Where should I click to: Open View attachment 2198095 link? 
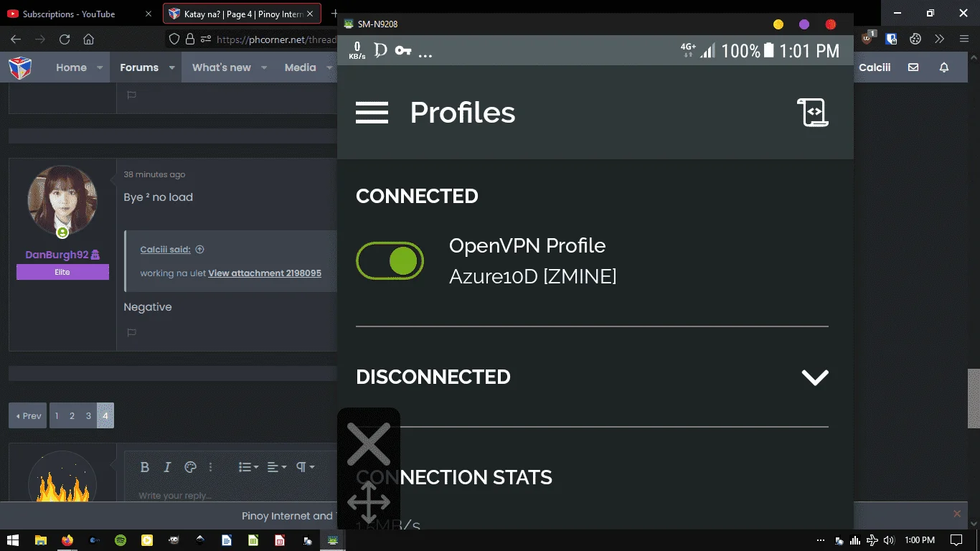[265, 273]
